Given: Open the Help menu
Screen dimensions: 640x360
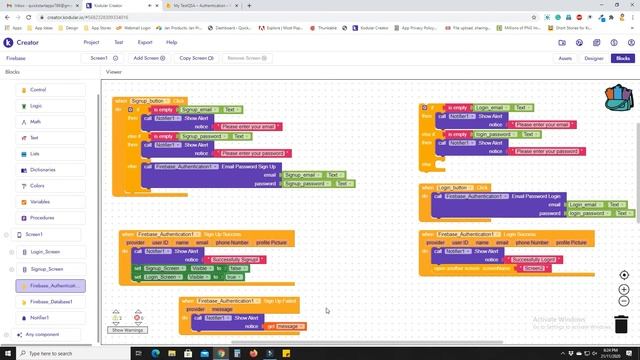Looking at the screenshot, I should pyautogui.click(x=171, y=42).
